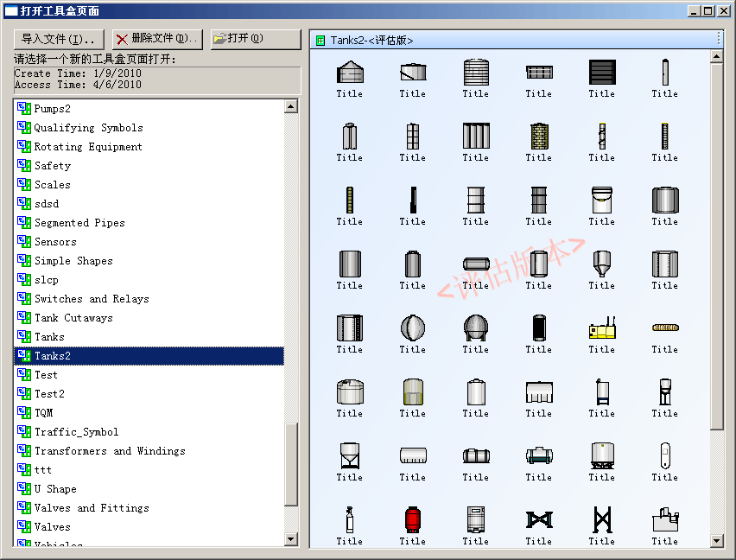Click down arrow of toolbox list scrollbar
The height and width of the screenshot is (560, 736).
[x=290, y=539]
